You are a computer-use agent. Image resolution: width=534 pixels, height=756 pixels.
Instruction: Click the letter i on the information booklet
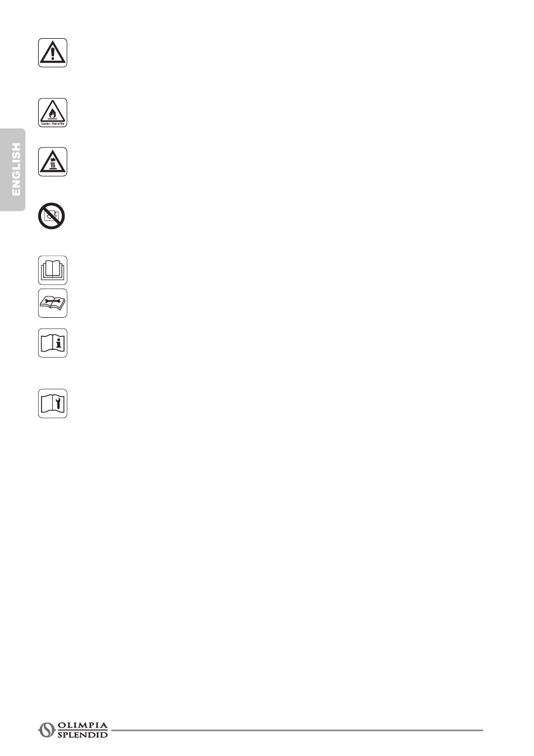point(60,344)
